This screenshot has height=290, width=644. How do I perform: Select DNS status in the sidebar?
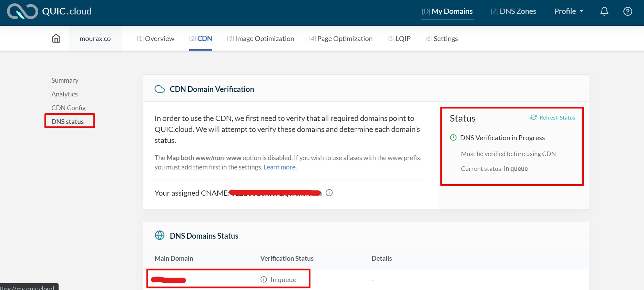68,122
